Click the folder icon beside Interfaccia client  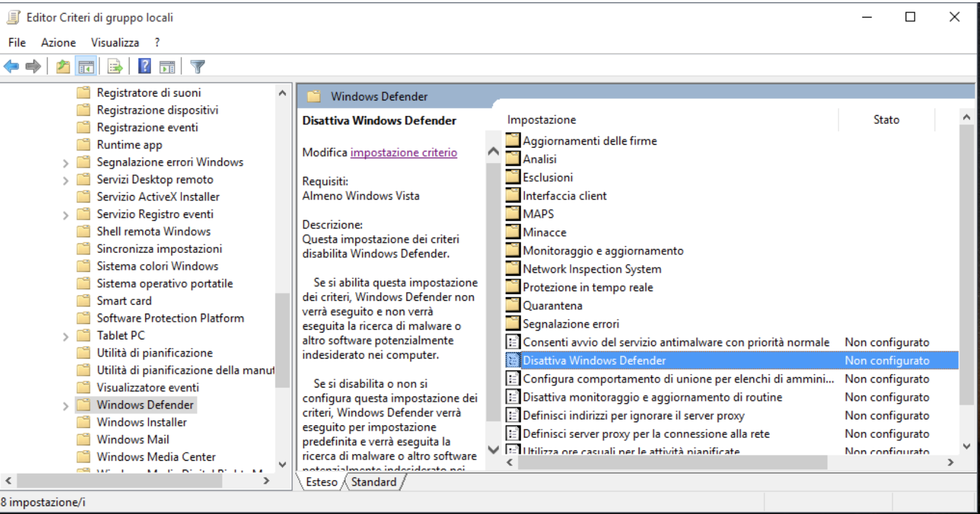pos(513,195)
